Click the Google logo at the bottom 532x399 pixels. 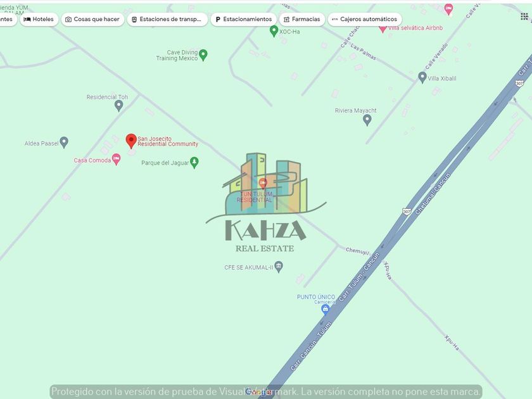[x=259, y=392]
